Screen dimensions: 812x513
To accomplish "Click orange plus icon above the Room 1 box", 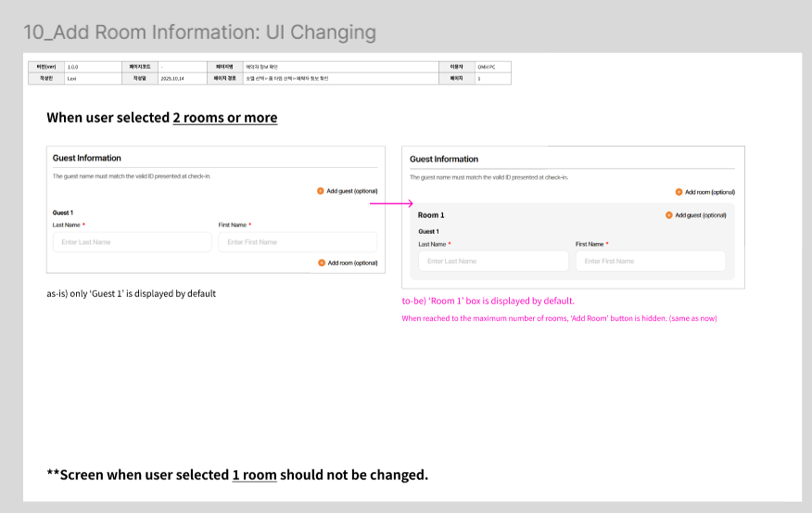I will 679,192.
